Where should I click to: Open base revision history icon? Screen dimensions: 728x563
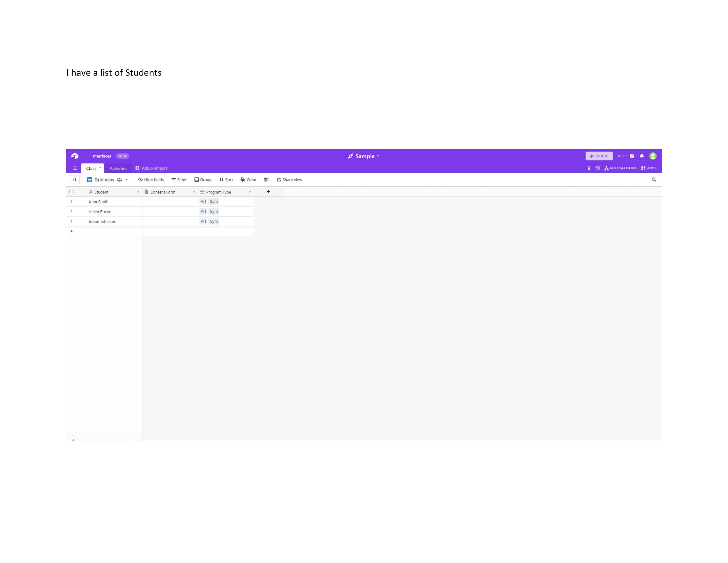[598, 168]
